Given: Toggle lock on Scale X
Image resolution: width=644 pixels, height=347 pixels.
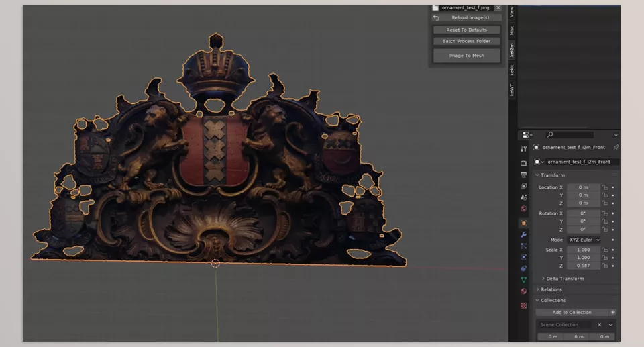Looking at the screenshot, I should tap(605, 250).
